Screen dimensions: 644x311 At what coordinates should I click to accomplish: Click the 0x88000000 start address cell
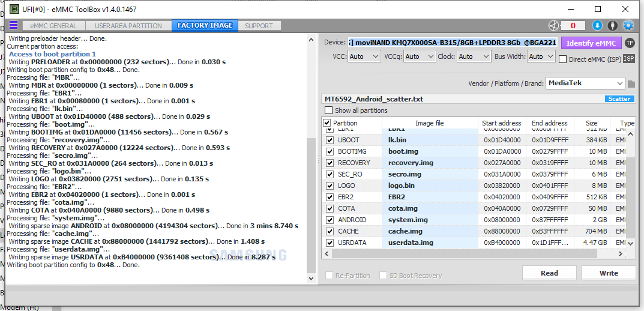point(502,231)
